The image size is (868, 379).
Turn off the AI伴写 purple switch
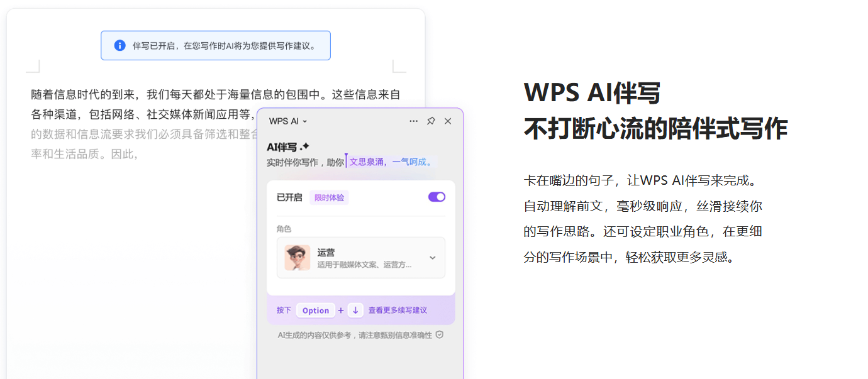tap(437, 197)
